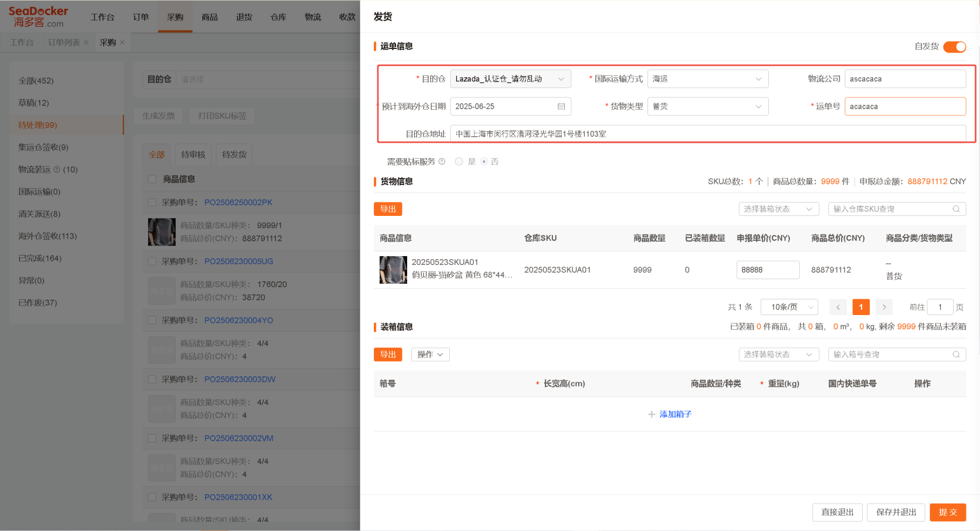The width and height of the screenshot is (980, 531).
Task: Open the 操作 dropdown in 装箱信息
Action: pos(430,354)
